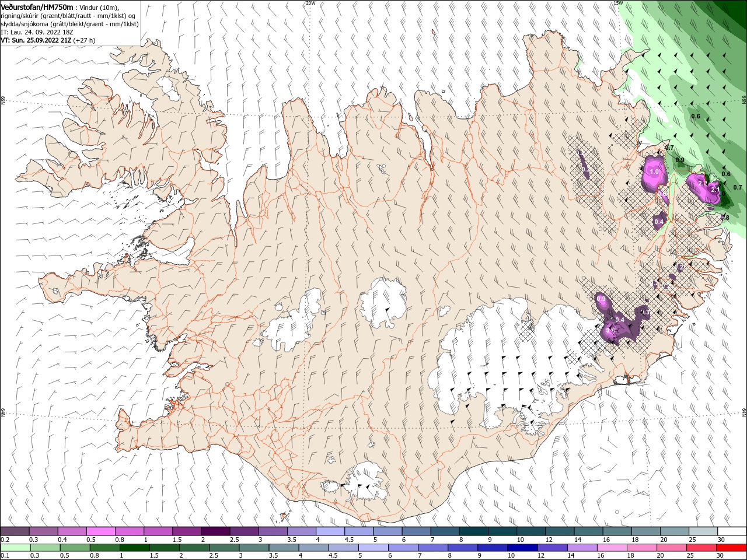The image size is (747, 560).
Task: Select darkest green swatch starting at 1, rain legend
Action: click(x=134, y=548)
